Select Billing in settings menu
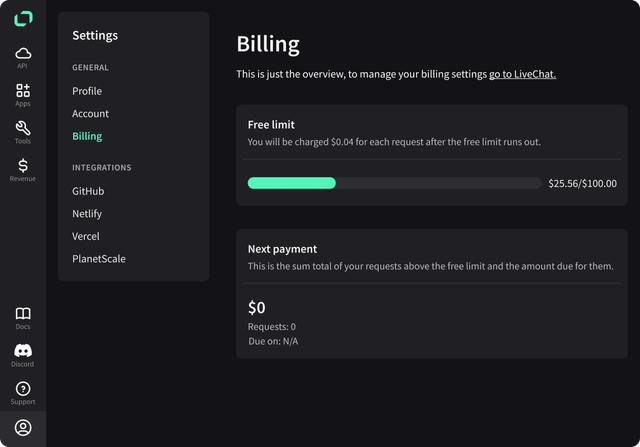640x447 pixels. pos(87,136)
